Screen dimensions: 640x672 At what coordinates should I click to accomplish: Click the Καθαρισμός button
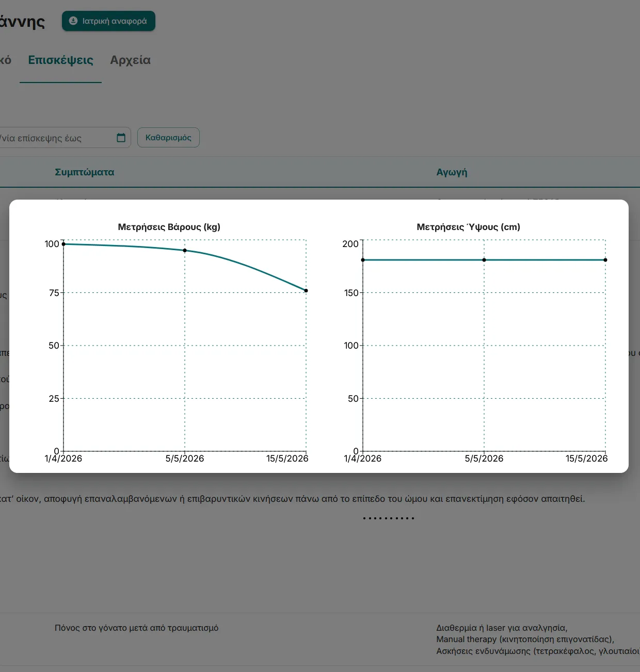click(x=168, y=138)
